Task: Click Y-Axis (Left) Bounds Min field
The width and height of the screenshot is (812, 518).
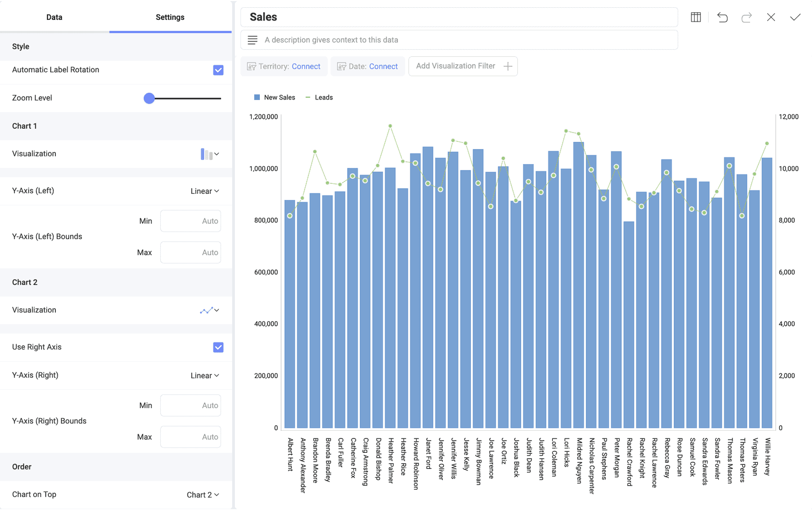Action: tap(191, 221)
